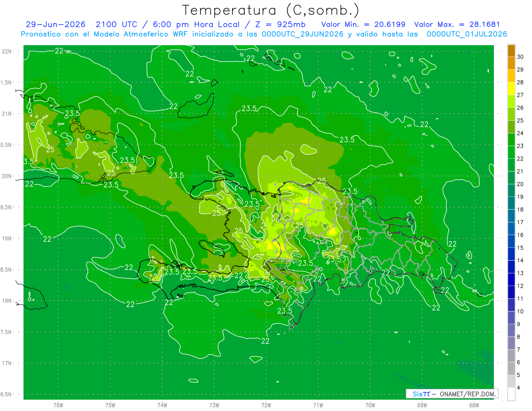Click the "30" value on the color scale
This screenshot has width=532, height=411.
pos(520,57)
